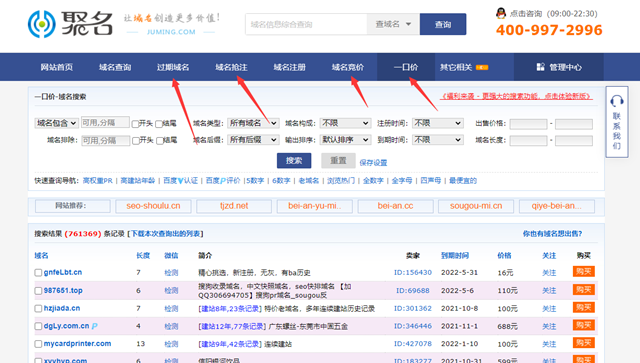Go to 网站首页 in navigation
Image resolution: width=640 pixels, height=363 pixels.
click(56, 67)
